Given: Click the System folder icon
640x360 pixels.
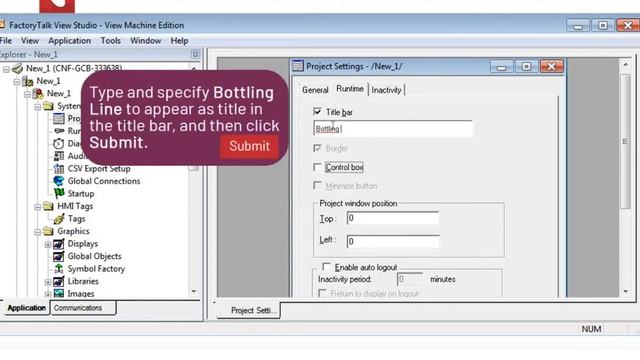Looking at the screenshot, I should tap(48, 106).
